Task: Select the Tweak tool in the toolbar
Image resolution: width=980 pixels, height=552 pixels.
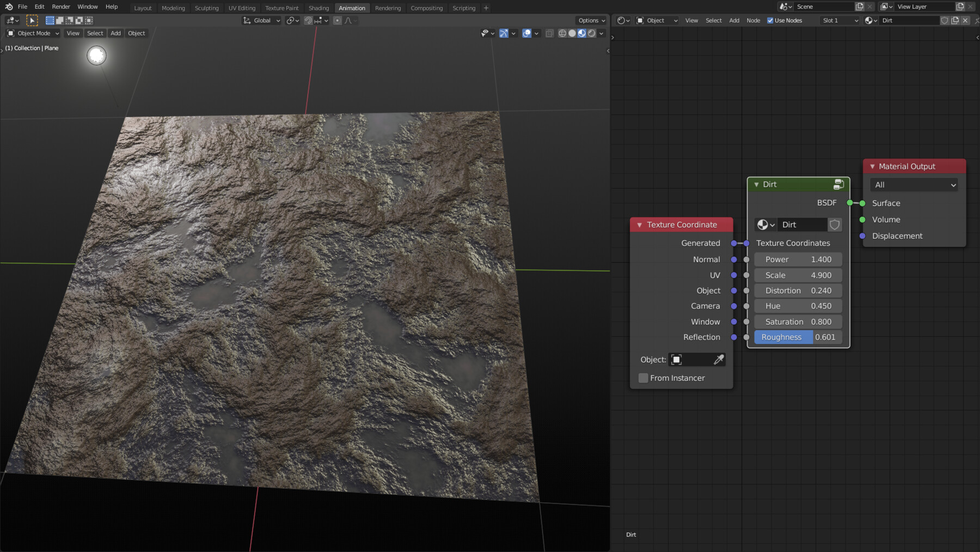Action: click(x=32, y=20)
